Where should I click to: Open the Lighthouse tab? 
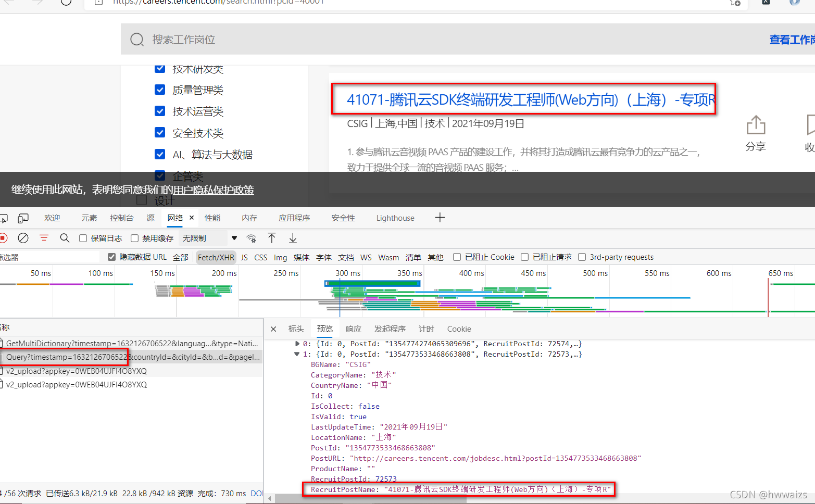pyautogui.click(x=395, y=218)
